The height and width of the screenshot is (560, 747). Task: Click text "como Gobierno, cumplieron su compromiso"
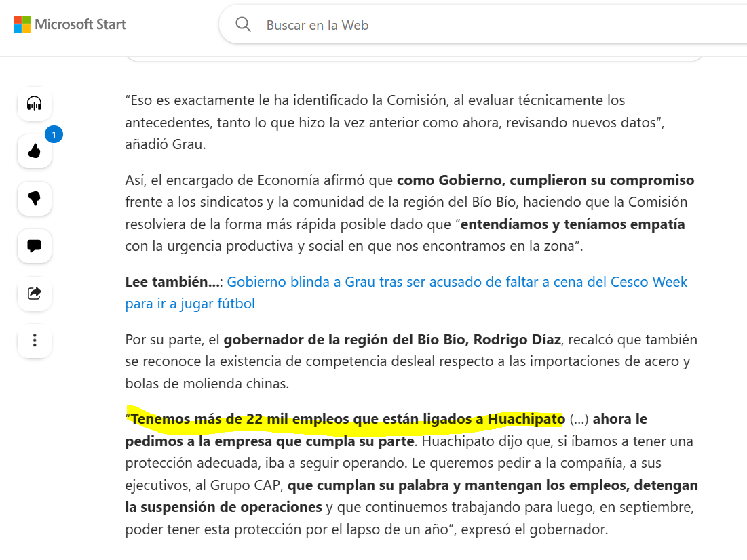(x=545, y=180)
